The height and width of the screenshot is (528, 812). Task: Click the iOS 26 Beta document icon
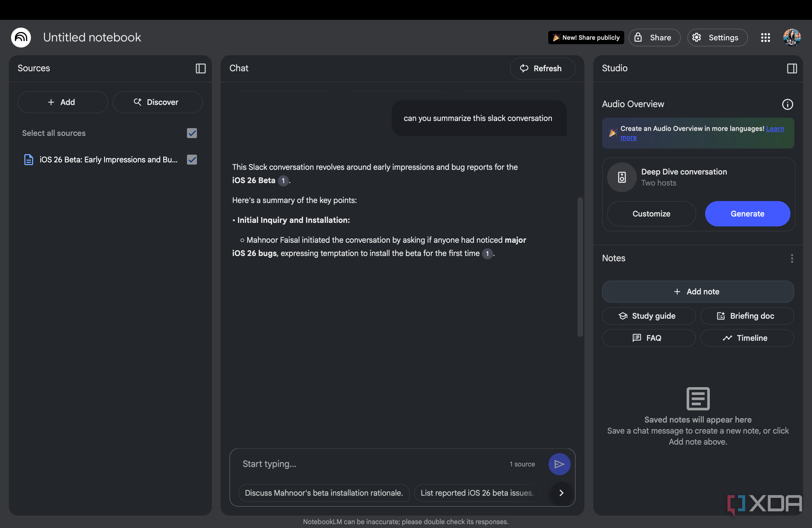click(x=29, y=160)
